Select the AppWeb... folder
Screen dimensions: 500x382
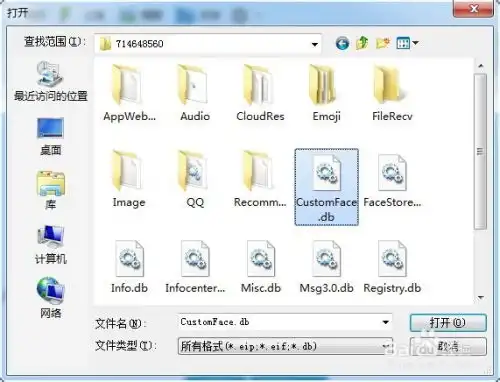(129, 94)
